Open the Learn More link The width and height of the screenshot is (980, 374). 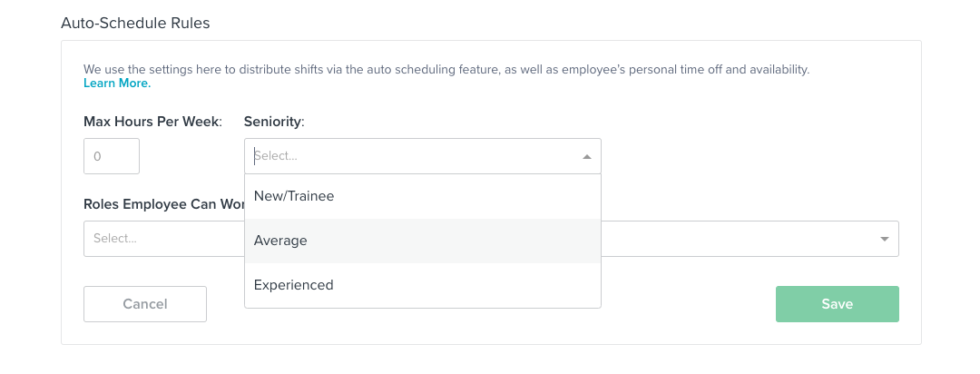pos(117,84)
